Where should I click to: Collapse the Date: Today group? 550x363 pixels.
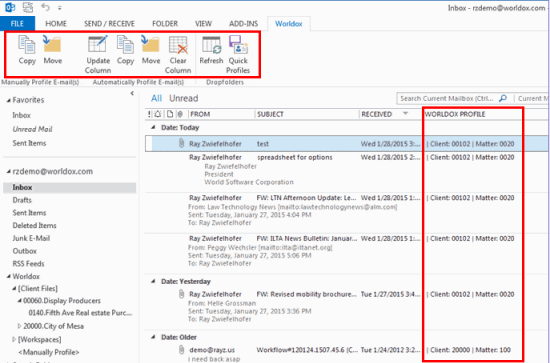153,128
